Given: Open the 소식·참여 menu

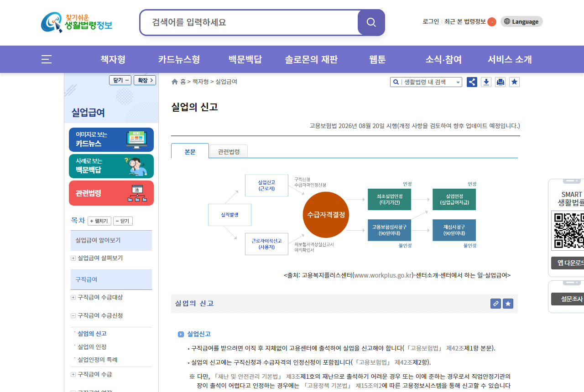Looking at the screenshot, I should click(x=443, y=59).
